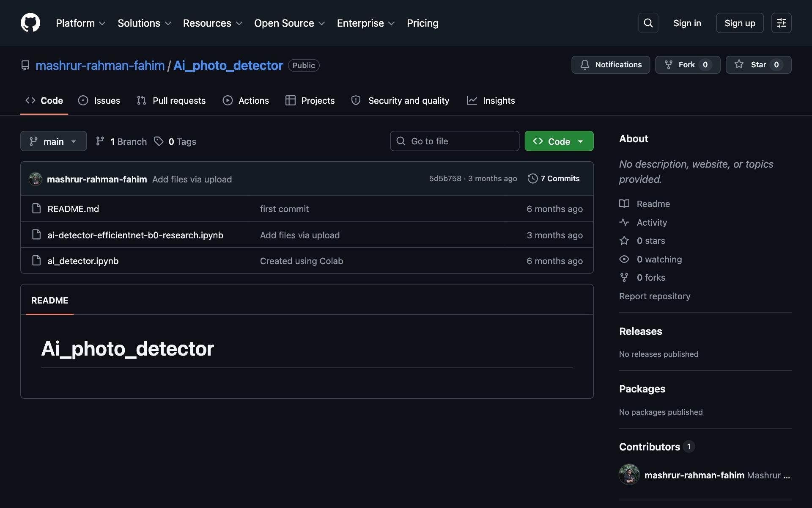Click the Public visibility badge

pyautogui.click(x=304, y=65)
